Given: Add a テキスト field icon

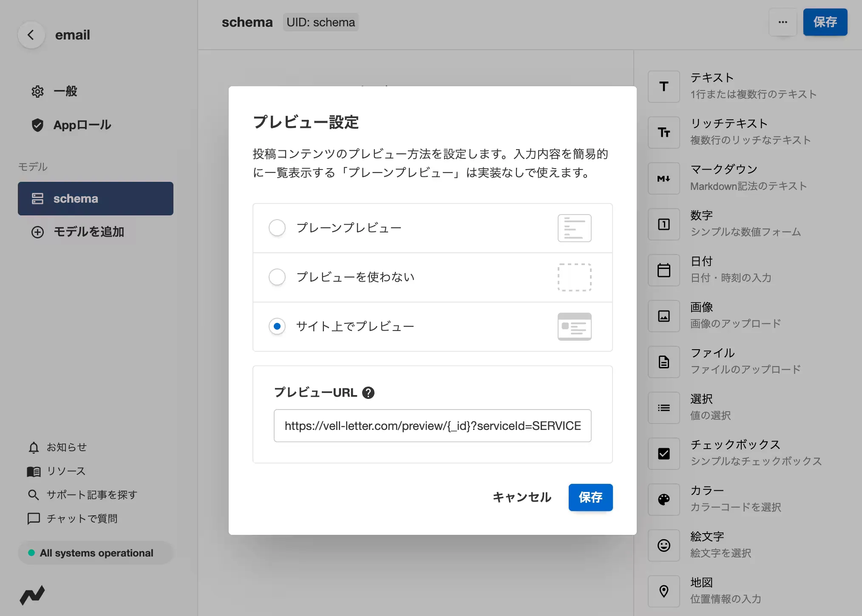Looking at the screenshot, I should pos(664,87).
